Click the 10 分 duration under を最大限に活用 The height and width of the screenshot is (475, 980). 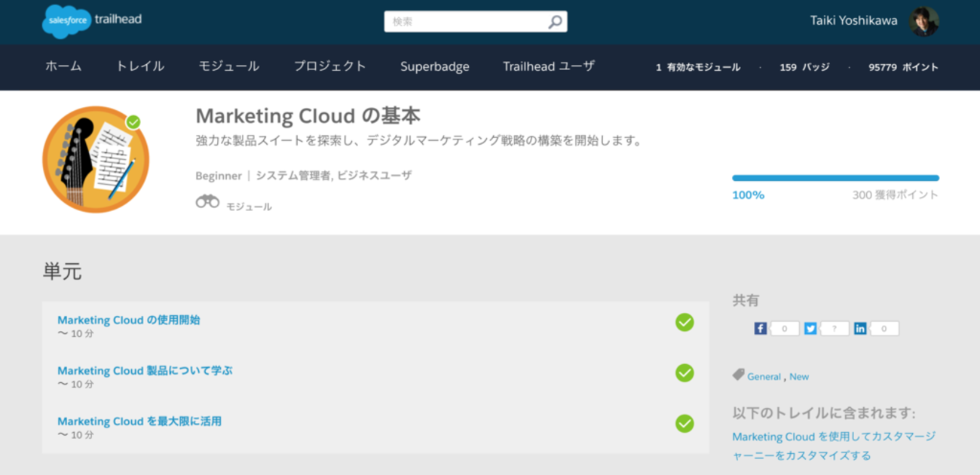[x=76, y=435]
